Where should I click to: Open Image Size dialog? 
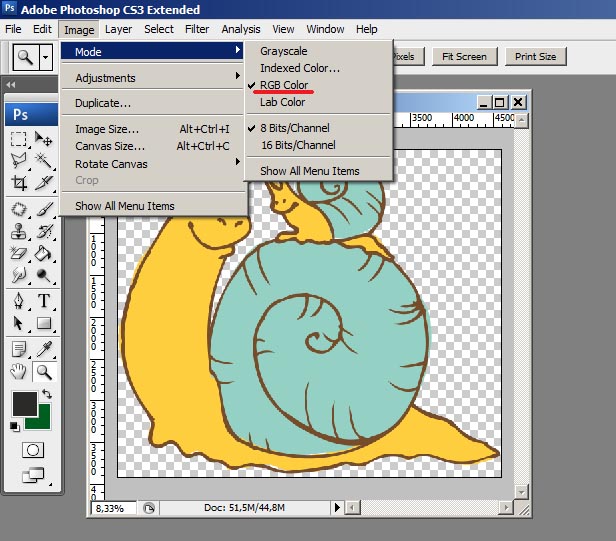point(152,129)
